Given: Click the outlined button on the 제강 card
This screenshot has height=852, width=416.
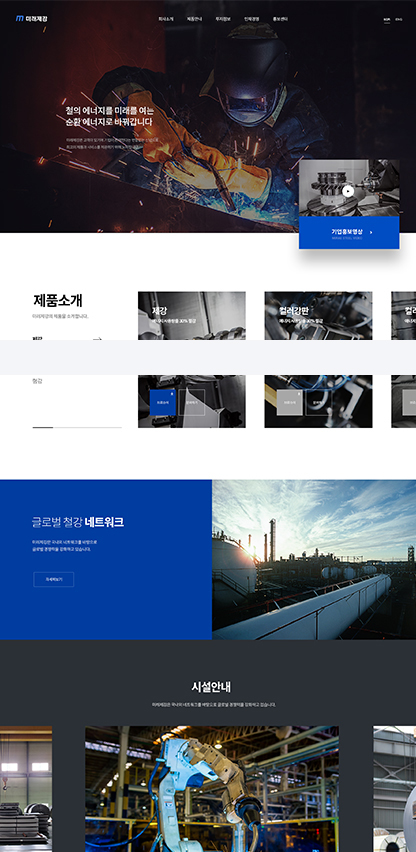Looking at the screenshot, I should point(192,402).
